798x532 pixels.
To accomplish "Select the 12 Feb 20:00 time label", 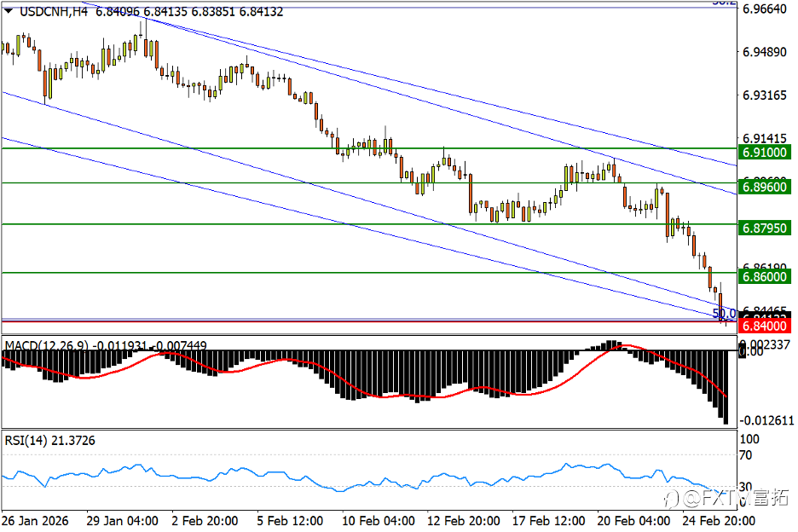I will pos(463,521).
